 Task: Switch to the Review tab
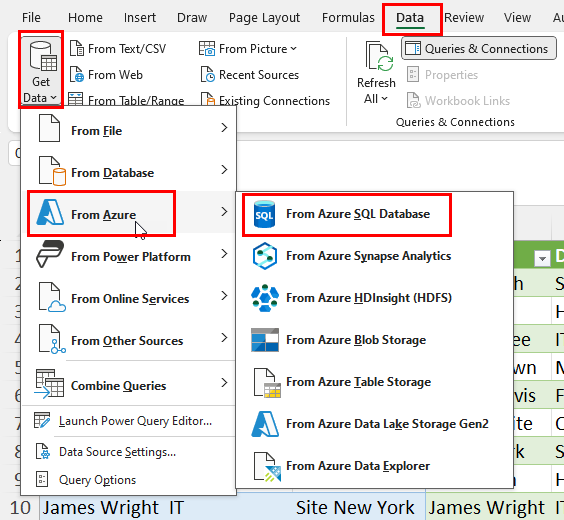464,18
